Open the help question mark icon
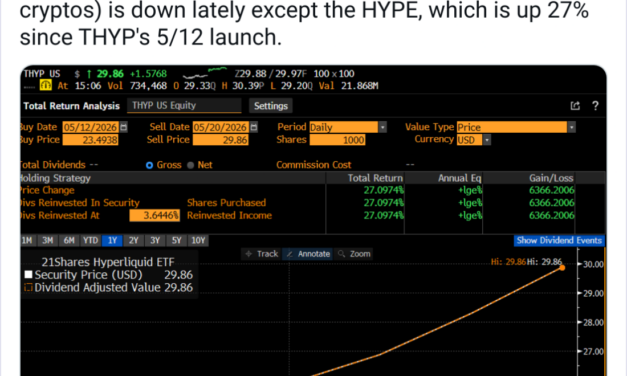 [x=595, y=106]
